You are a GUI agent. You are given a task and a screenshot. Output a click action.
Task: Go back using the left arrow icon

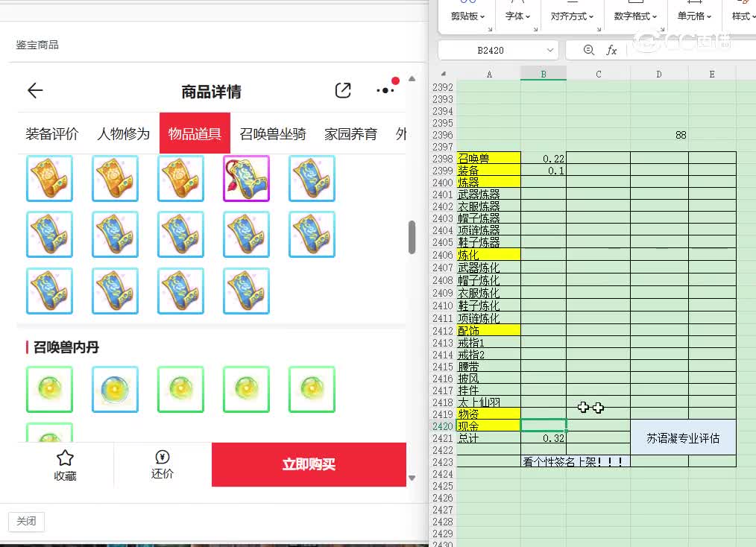pyautogui.click(x=35, y=91)
